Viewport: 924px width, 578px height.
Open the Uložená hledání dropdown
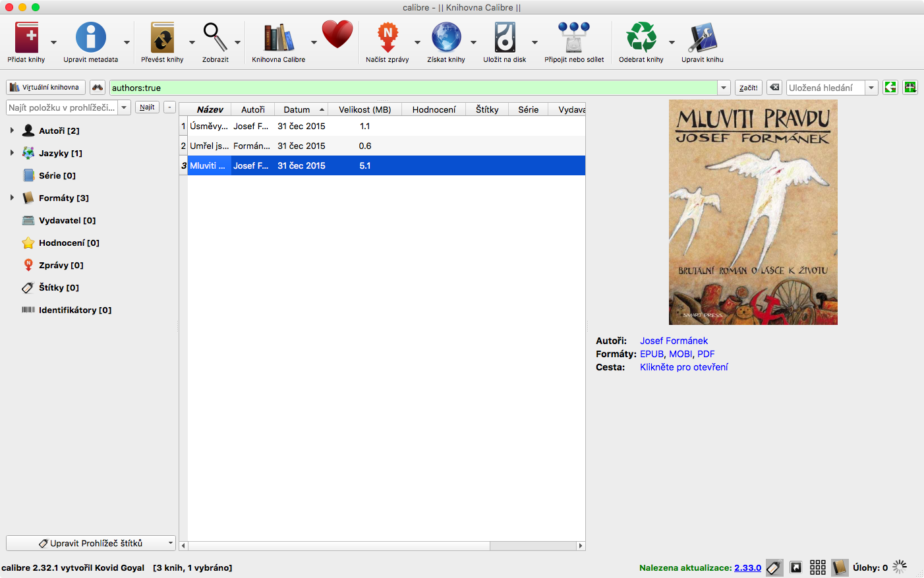pyautogui.click(x=871, y=88)
